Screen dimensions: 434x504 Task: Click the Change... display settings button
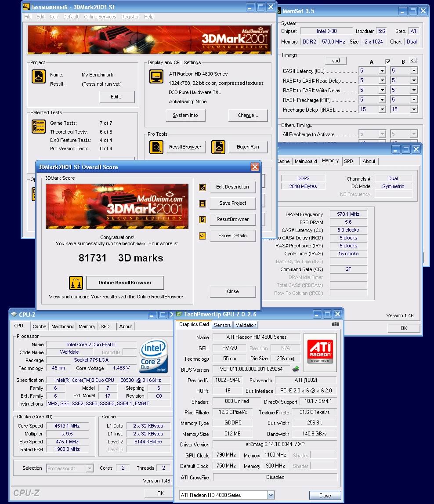click(248, 116)
